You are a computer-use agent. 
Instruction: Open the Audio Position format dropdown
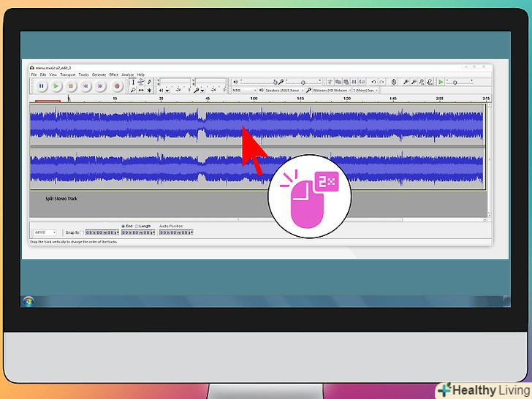[x=191, y=232]
